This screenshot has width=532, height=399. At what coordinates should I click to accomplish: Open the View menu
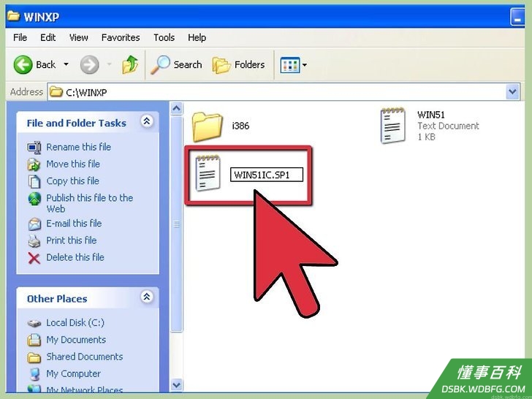79,37
